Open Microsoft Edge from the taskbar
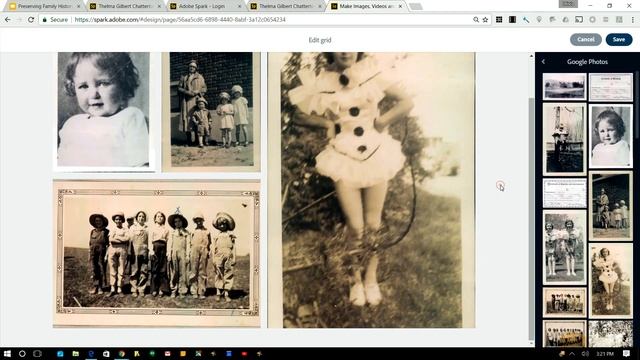This screenshot has width=640, height=360. [x=91, y=353]
